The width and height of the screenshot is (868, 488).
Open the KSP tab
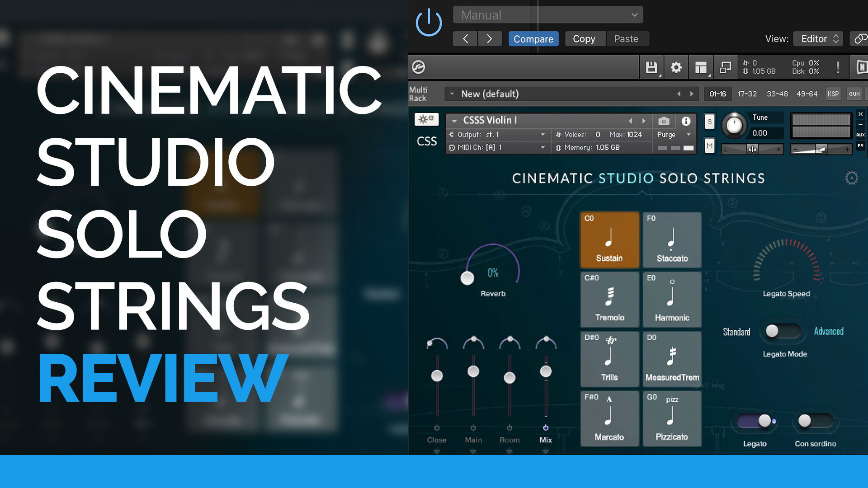point(833,94)
